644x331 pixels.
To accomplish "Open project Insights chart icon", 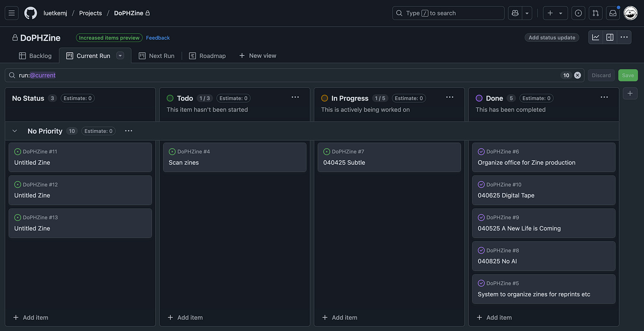I will tap(596, 37).
